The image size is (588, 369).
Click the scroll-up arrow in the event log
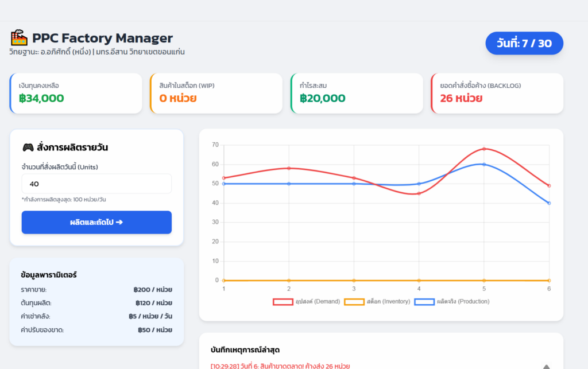pyautogui.click(x=546, y=367)
